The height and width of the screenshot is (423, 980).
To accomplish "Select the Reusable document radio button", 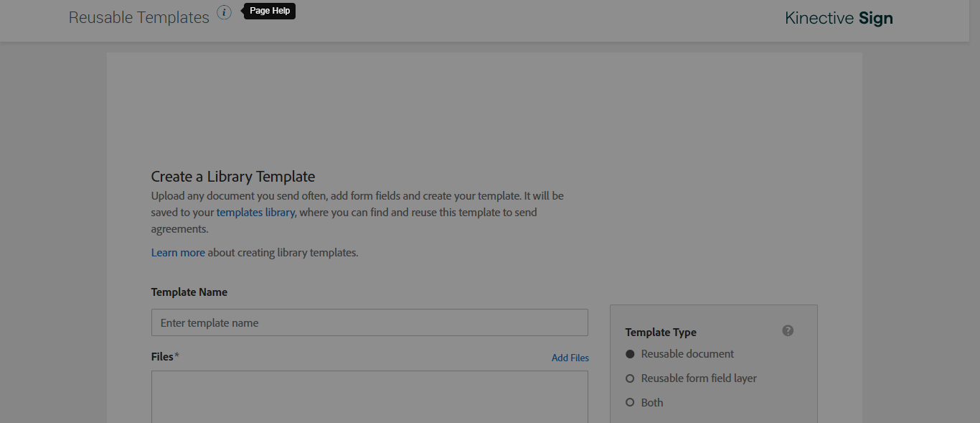I will coord(631,354).
